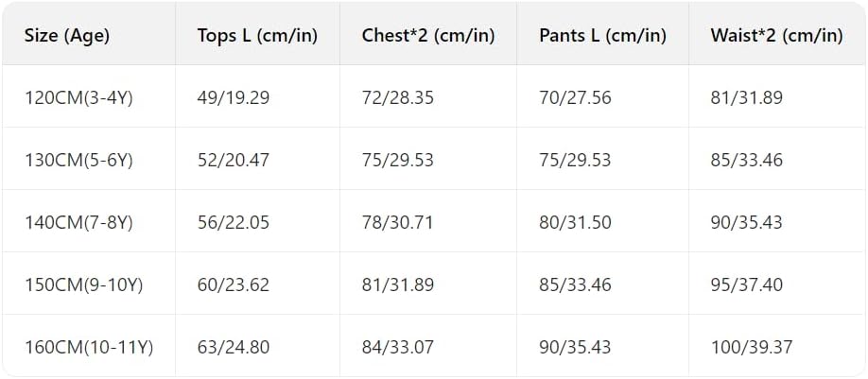Select the 52/20.47 tops length cell
This screenshot has width=868, height=379.
(x=233, y=160)
